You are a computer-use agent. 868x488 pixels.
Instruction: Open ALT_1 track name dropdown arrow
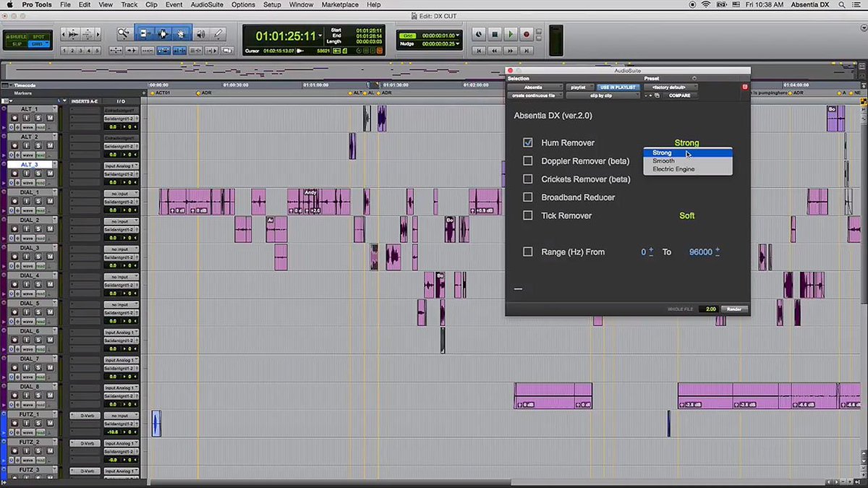[x=55, y=108]
